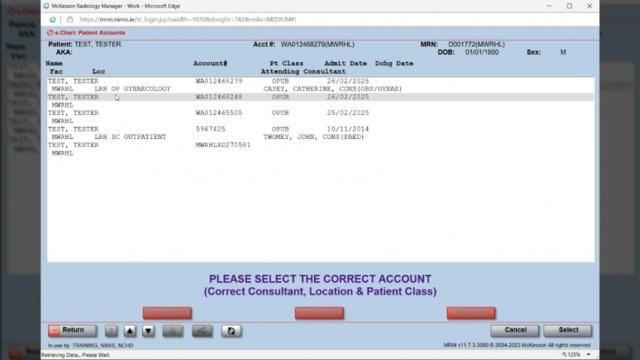Click the Attending Consultant header
The image size is (640, 360).
click(303, 72)
